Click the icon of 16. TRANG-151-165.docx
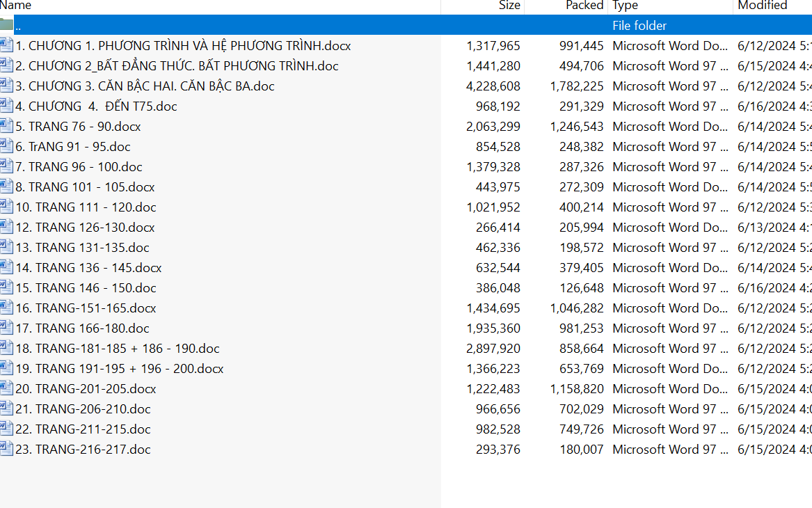812x508 pixels. click(6, 308)
